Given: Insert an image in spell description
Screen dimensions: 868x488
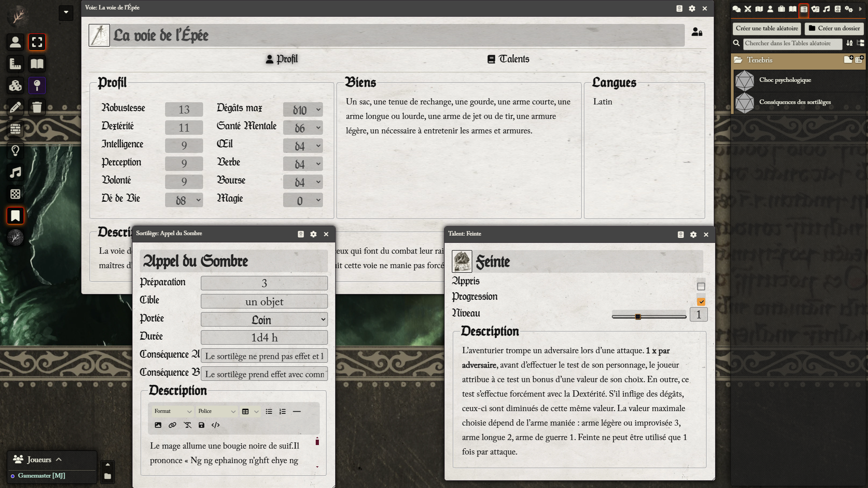Looking at the screenshot, I should pos(158,425).
